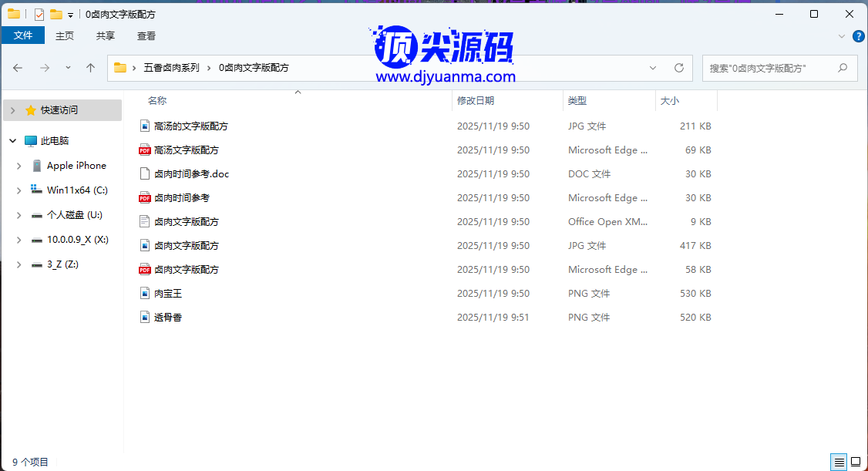Switch to large thumbnails view
The image size is (868, 471).
tap(856, 462)
